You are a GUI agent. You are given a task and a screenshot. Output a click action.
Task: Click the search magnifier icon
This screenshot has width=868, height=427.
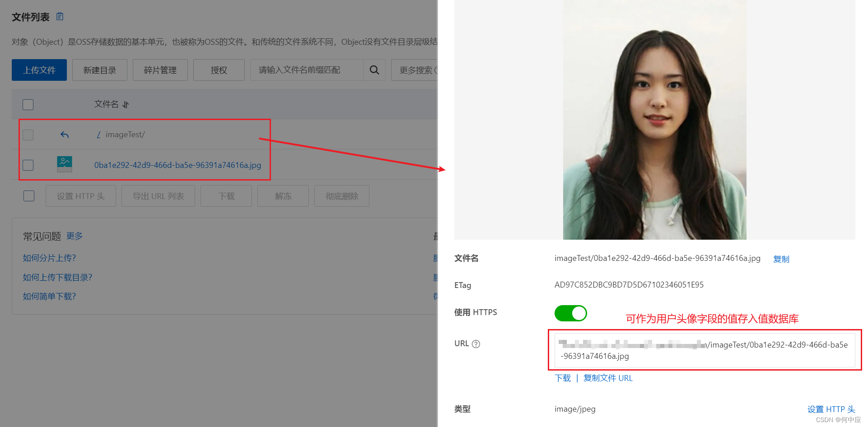point(374,70)
